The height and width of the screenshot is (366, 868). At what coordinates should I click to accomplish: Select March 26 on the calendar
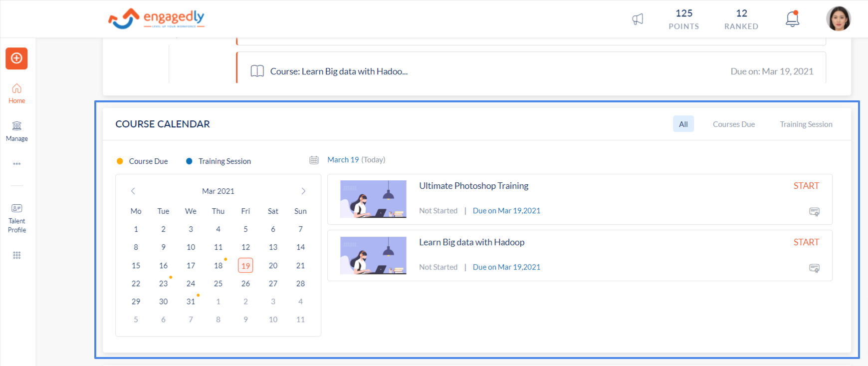click(x=245, y=284)
